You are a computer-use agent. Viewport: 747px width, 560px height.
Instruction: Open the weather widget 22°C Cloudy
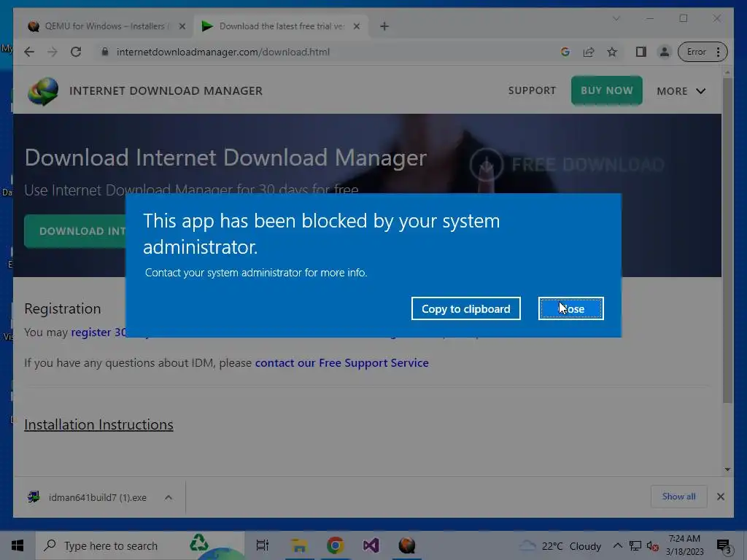(x=560, y=546)
